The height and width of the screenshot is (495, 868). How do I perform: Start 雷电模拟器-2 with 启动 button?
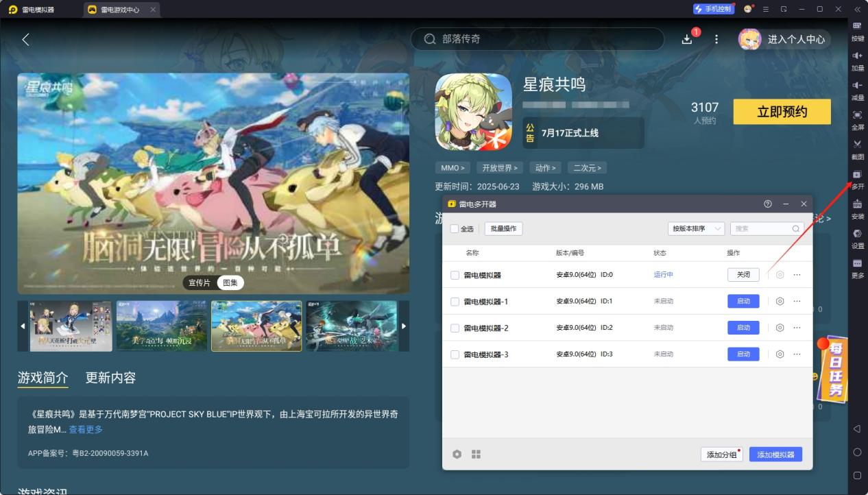click(743, 328)
